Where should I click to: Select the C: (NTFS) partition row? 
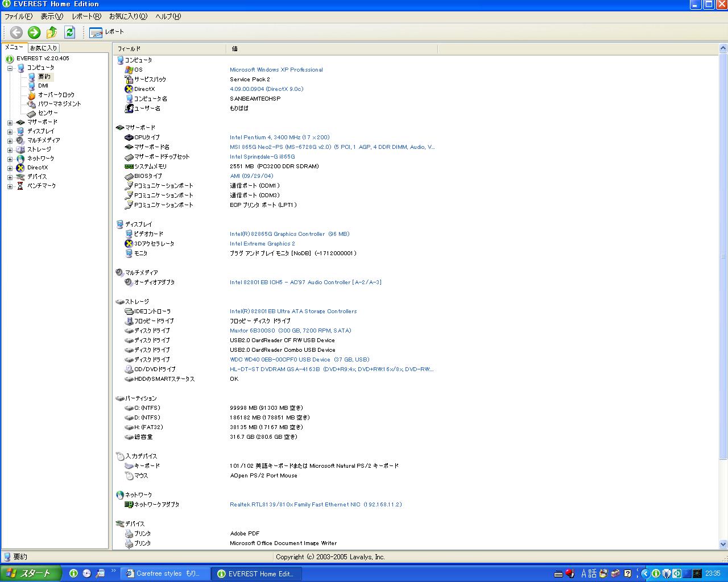coord(147,408)
